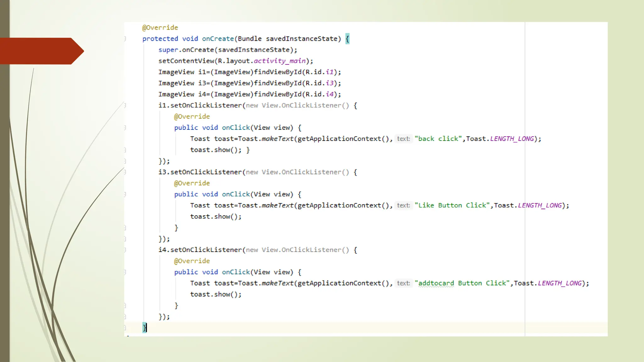The height and width of the screenshot is (362, 644).
Task: Click the first @Override annotation at the top
Action: pyautogui.click(x=160, y=28)
